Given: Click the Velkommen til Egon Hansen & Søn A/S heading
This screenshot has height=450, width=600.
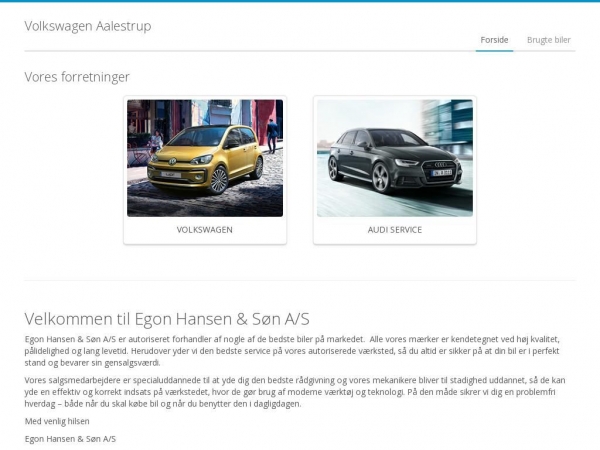Looking at the screenshot, I should 167,319.
